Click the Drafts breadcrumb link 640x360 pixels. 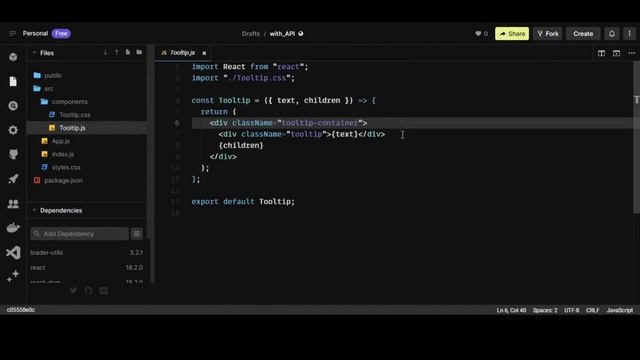pyautogui.click(x=251, y=33)
